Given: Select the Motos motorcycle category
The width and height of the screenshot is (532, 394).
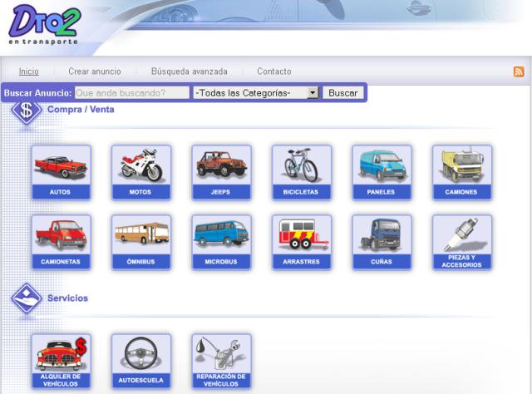Looking at the screenshot, I should pos(140,172).
